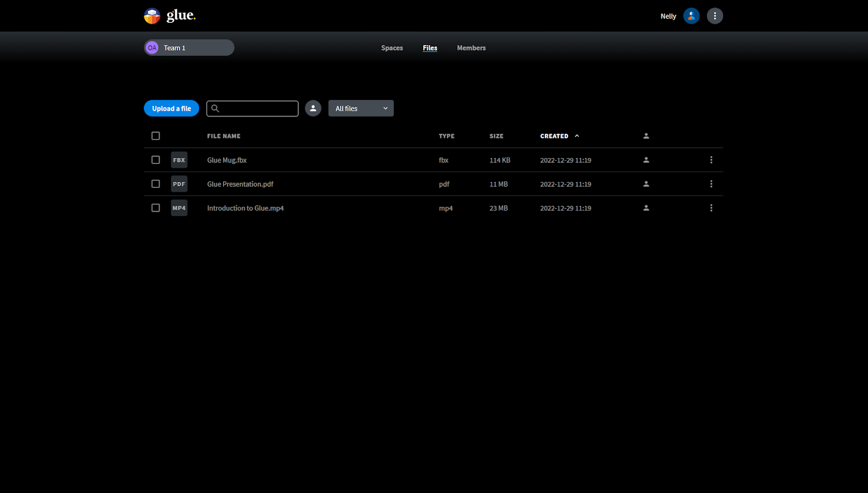Screen dimensions: 868x493
Task: Click the 11 MB size value
Action: click(x=499, y=184)
